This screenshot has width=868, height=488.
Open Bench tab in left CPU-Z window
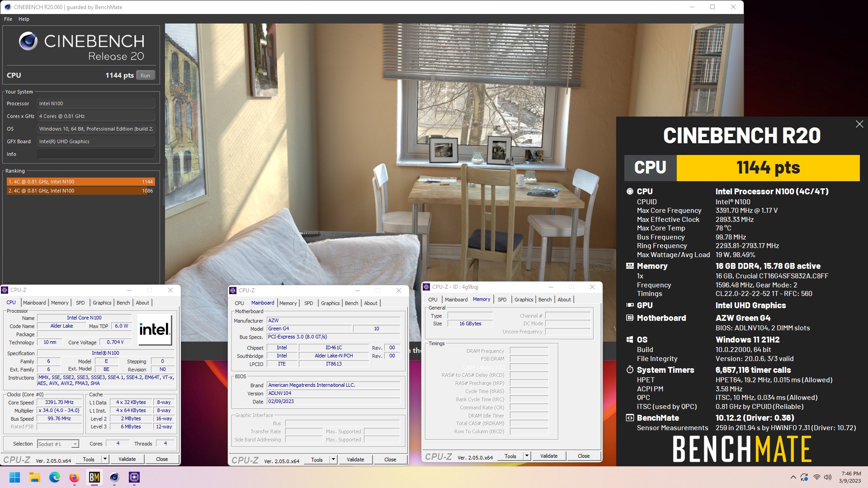coord(123,303)
